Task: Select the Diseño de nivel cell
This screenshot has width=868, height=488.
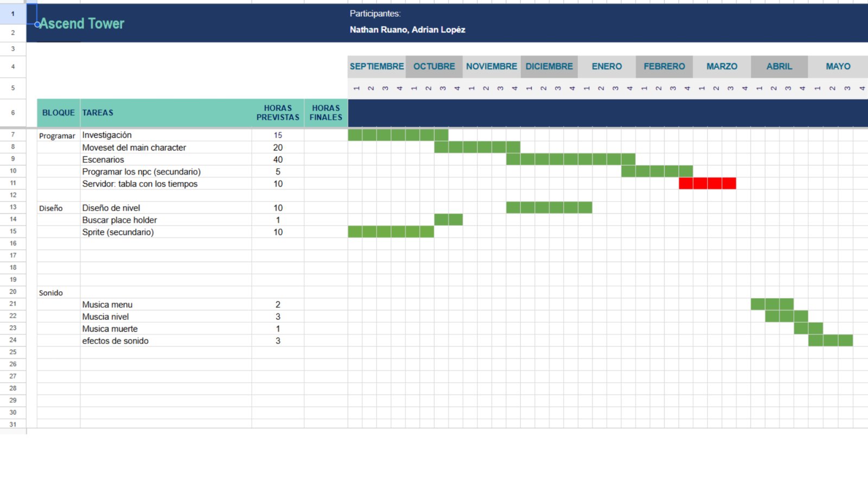Action: click(166, 208)
